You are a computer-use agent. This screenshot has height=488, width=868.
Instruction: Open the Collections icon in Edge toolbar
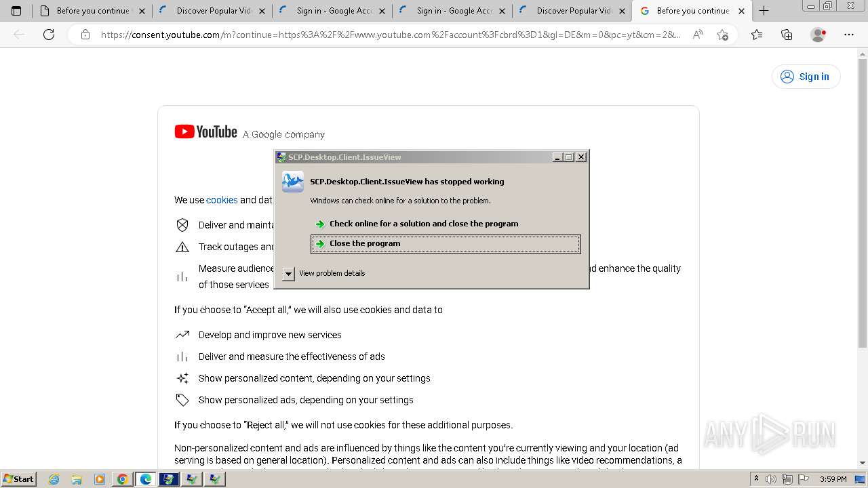tap(787, 35)
